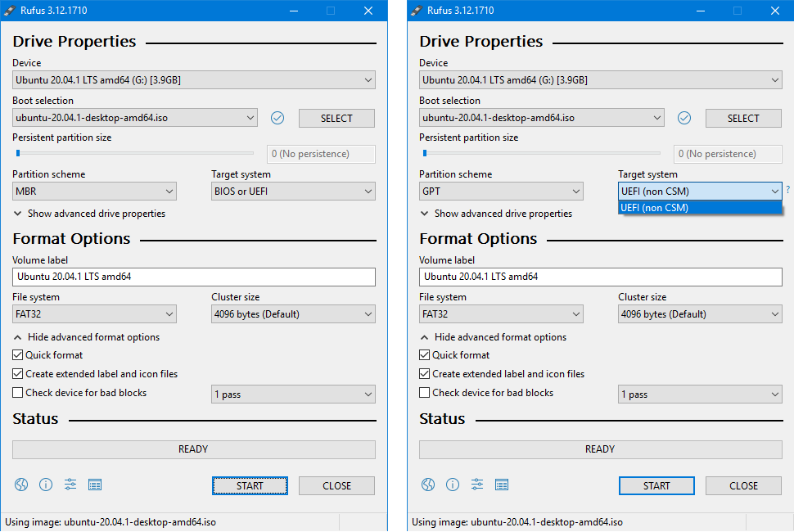Image resolution: width=794 pixels, height=532 pixels.
Task: Click 'Using image' status text, right window
Action: (x=517, y=522)
